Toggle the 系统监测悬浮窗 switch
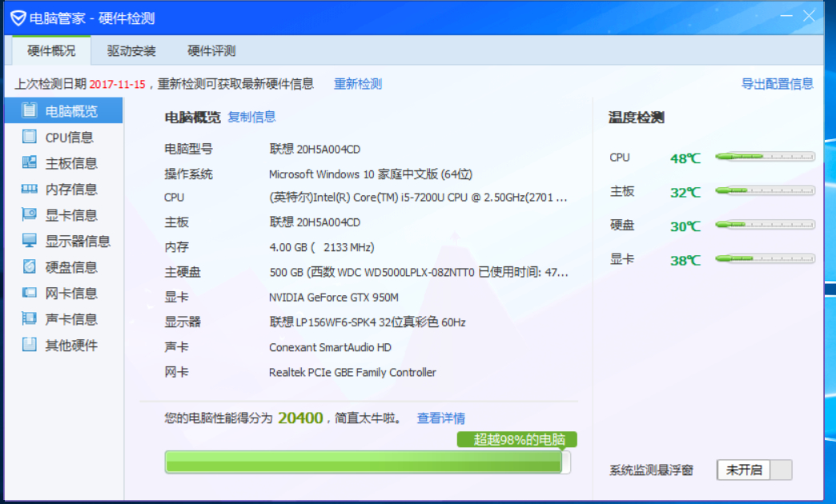The image size is (836, 504). pyautogui.click(x=754, y=470)
